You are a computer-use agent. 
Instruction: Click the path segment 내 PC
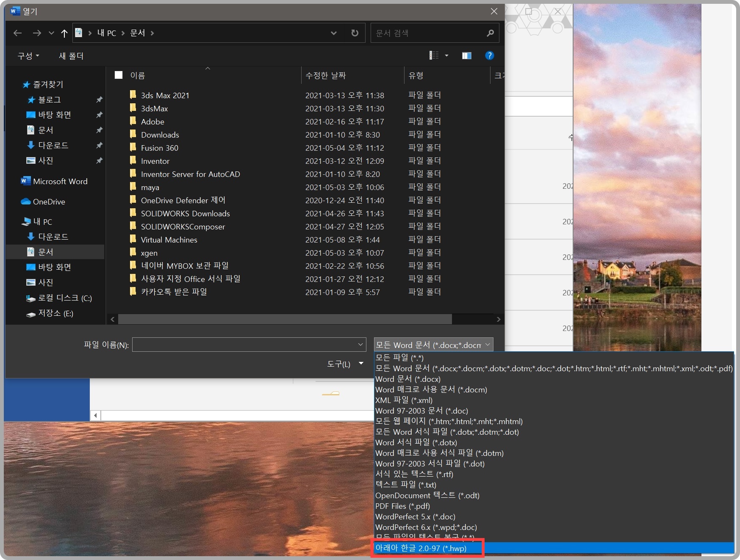pyautogui.click(x=106, y=33)
